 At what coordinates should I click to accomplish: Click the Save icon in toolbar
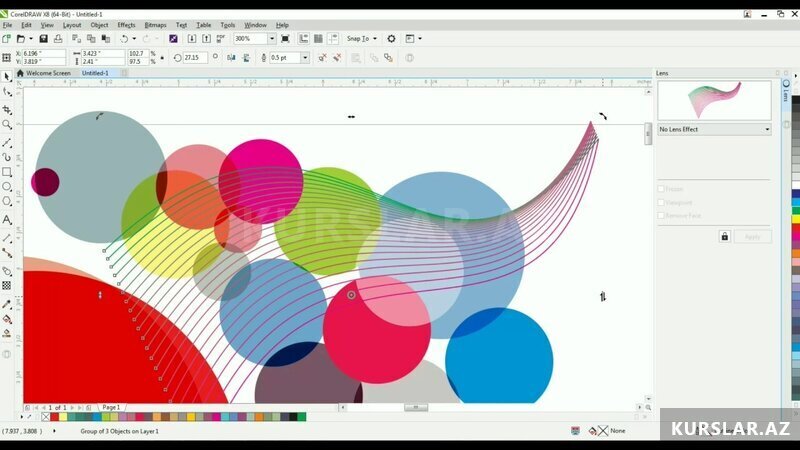tap(43, 39)
